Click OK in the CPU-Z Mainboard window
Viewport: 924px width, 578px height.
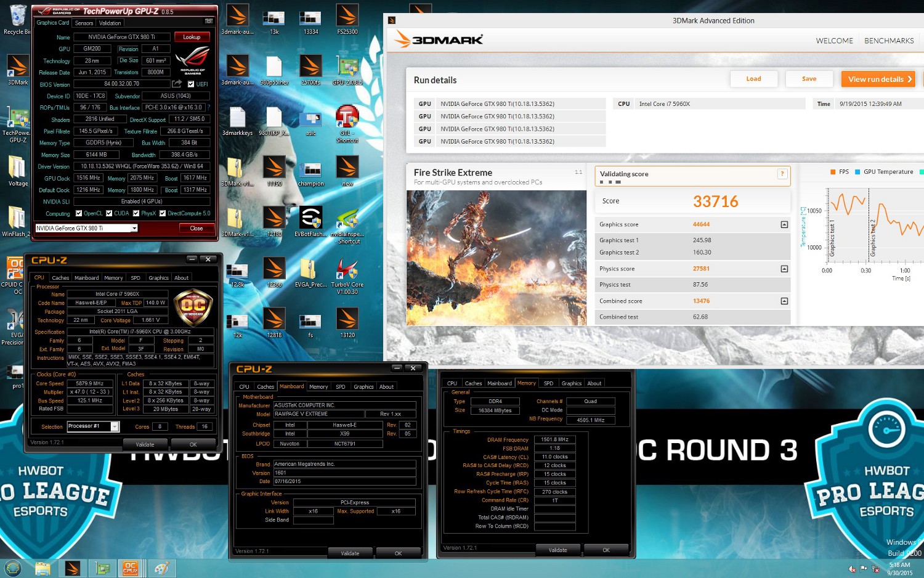398,553
